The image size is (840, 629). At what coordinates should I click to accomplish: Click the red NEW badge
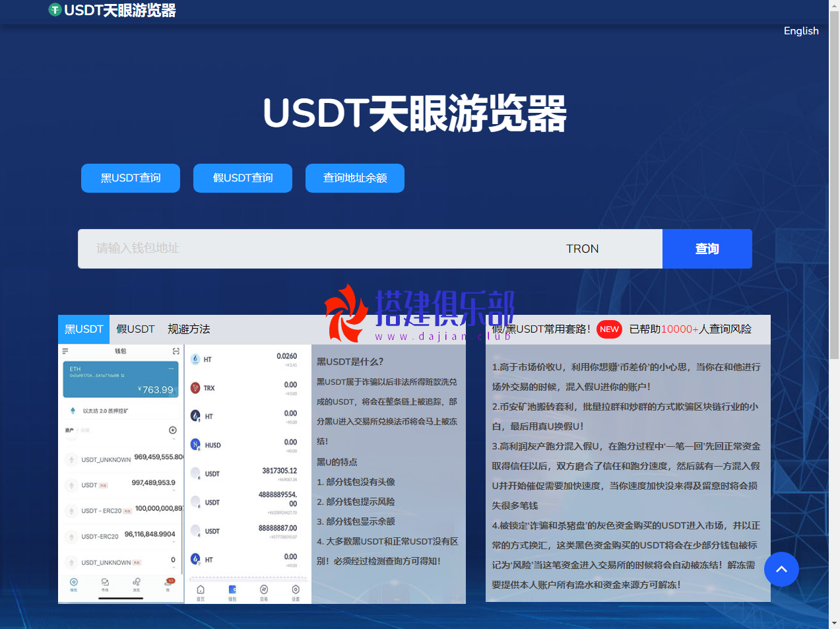coord(609,329)
